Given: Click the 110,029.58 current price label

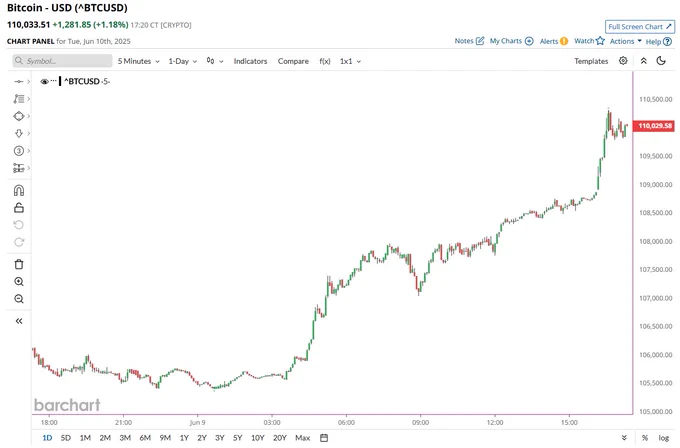Looking at the screenshot, I should pyautogui.click(x=655, y=126).
